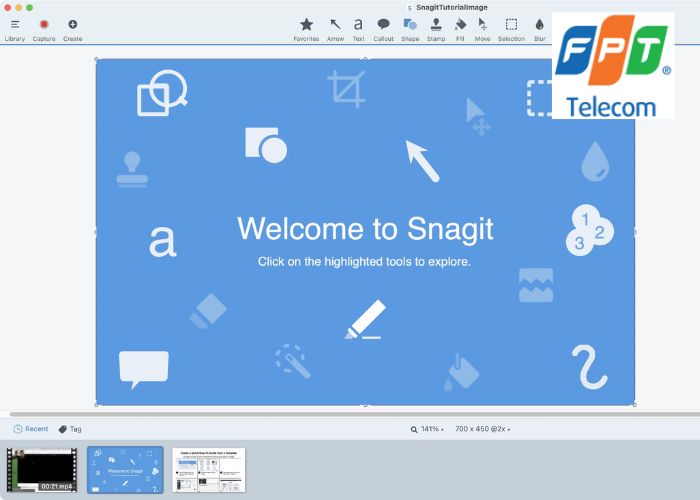Switch to the Recent tab
The height and width of the screenshot is (500, 700).
pos(30,429)
